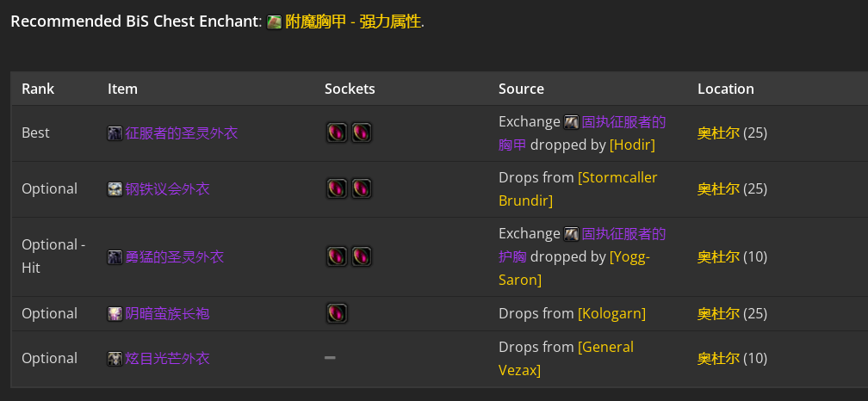Open the 附魔胸甲 - 强力属性 enchant link
The width and height of the screenshot is (868, 401).
353,22
